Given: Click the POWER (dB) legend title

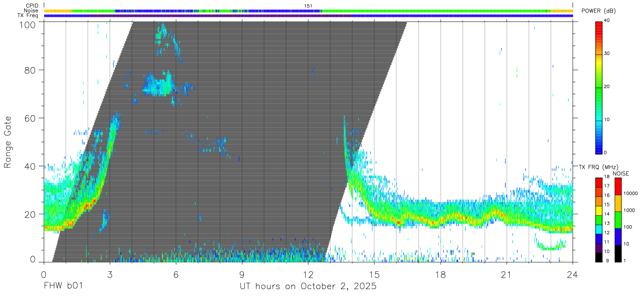Looking at the screenshot, I should [x=598, y=11].
